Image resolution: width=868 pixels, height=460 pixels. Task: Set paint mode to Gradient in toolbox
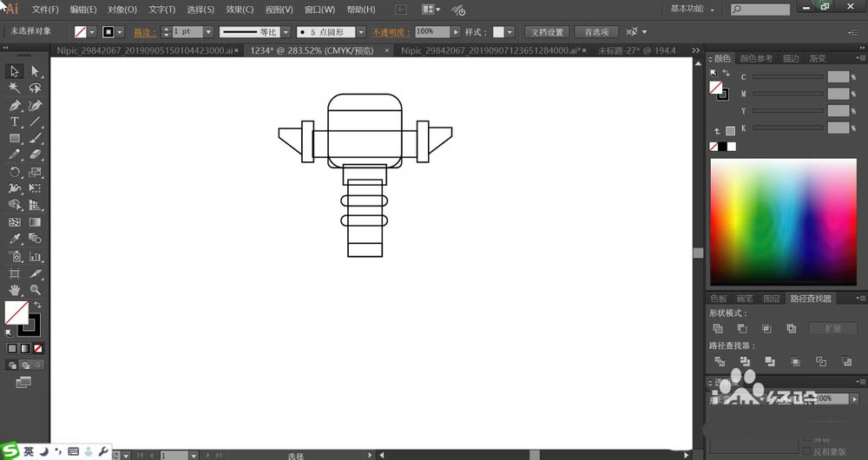point(25,349)
